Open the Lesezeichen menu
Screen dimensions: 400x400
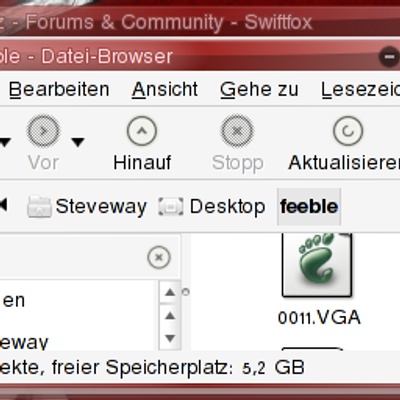coord(360,89)
